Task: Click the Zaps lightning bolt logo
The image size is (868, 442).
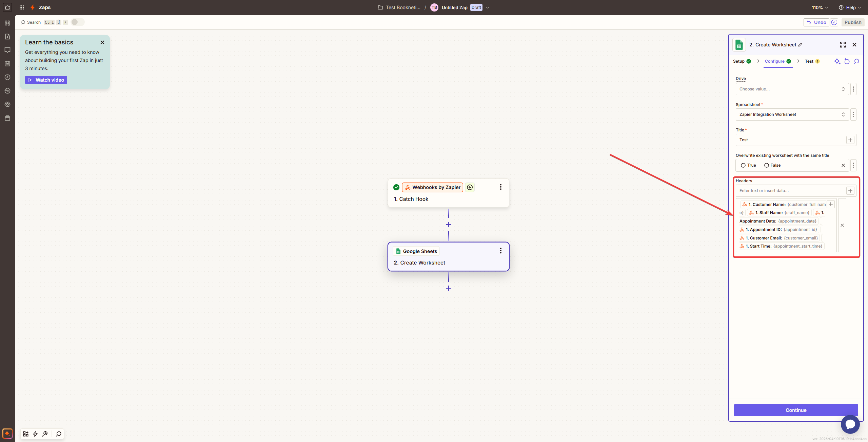Action: tap(33, 7)
